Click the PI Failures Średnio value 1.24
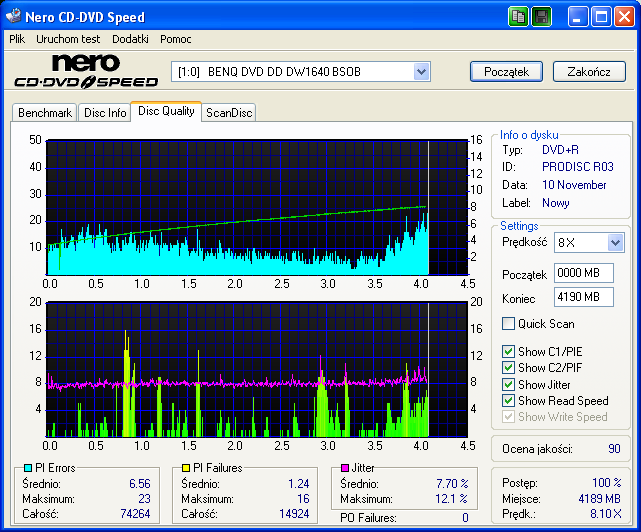 coord(298,483)
